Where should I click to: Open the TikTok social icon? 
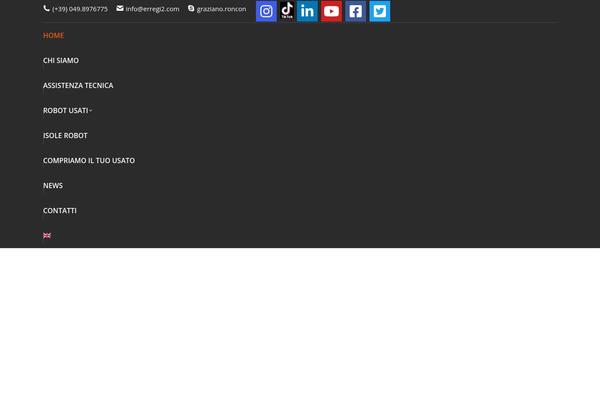(x=287, y=10)
